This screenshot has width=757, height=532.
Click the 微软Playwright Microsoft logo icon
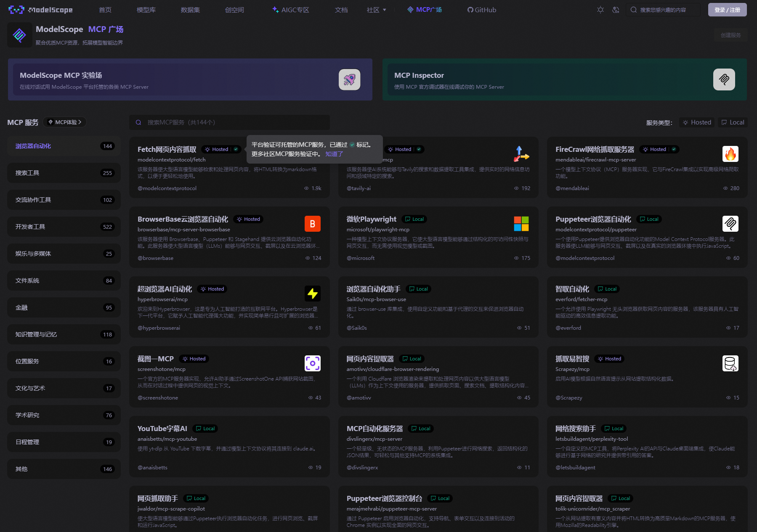pyautogui.click(x=521, y=224)
